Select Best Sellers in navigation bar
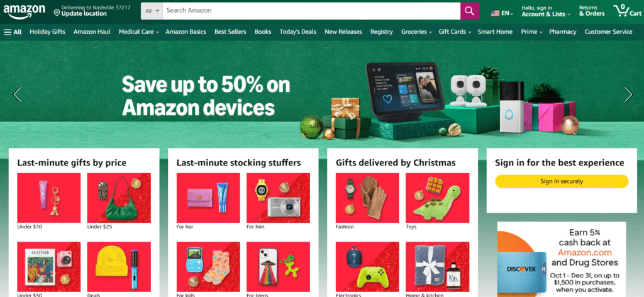Image resolution: width=644 pixels, height=297 pixels. click(x=230, y=31)
